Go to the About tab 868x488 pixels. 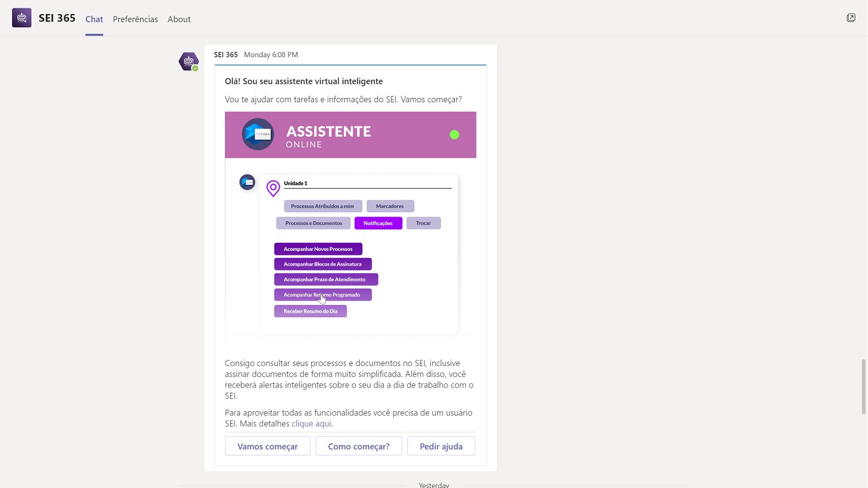(179, 19)
